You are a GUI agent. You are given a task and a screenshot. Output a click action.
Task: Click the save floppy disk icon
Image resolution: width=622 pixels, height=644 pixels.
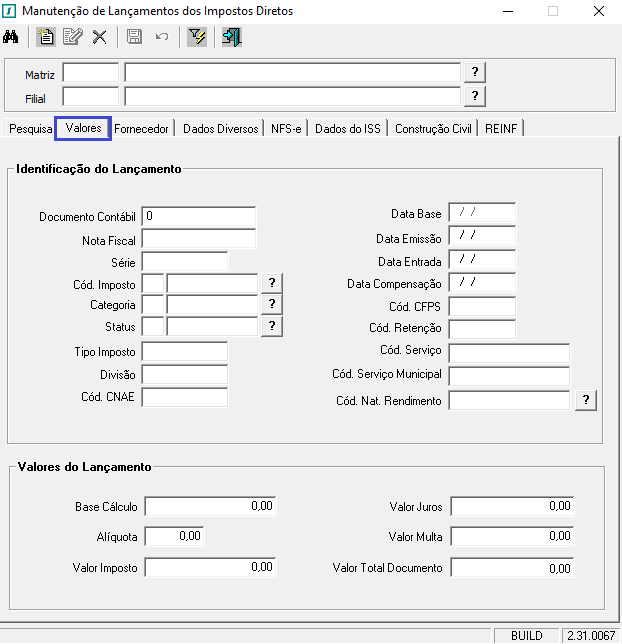(x=135, y=37)
